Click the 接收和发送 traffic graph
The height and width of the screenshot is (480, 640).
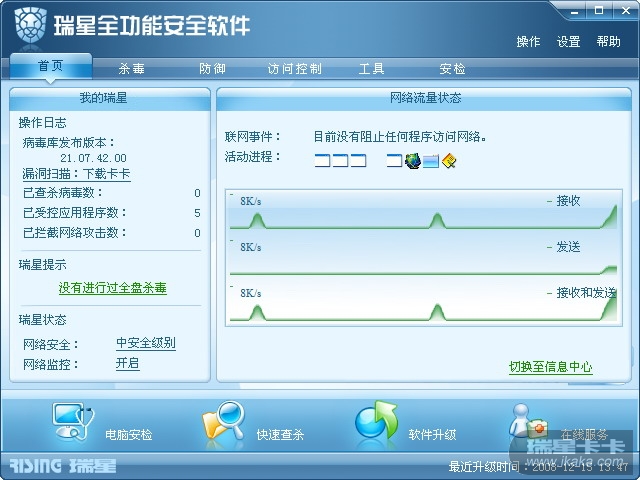coord(423,303)
